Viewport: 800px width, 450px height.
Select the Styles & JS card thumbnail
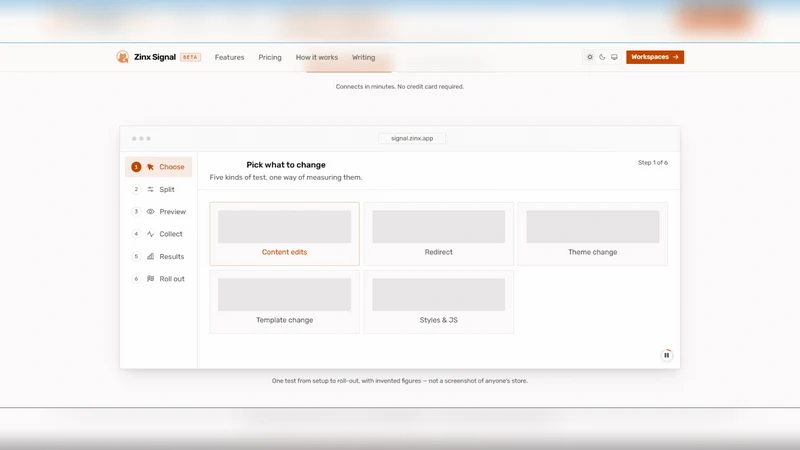(438, 294)
